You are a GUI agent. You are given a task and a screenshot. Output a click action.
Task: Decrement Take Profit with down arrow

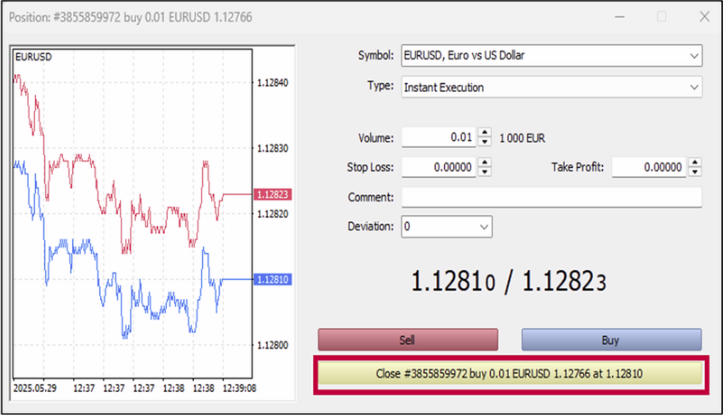696,172
